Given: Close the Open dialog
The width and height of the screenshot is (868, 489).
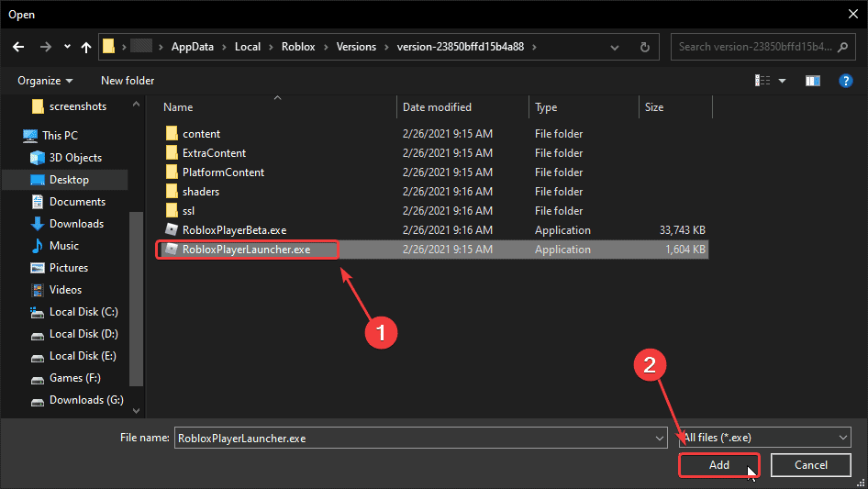Looking at the screenshot, I should [x=853, y=15].
